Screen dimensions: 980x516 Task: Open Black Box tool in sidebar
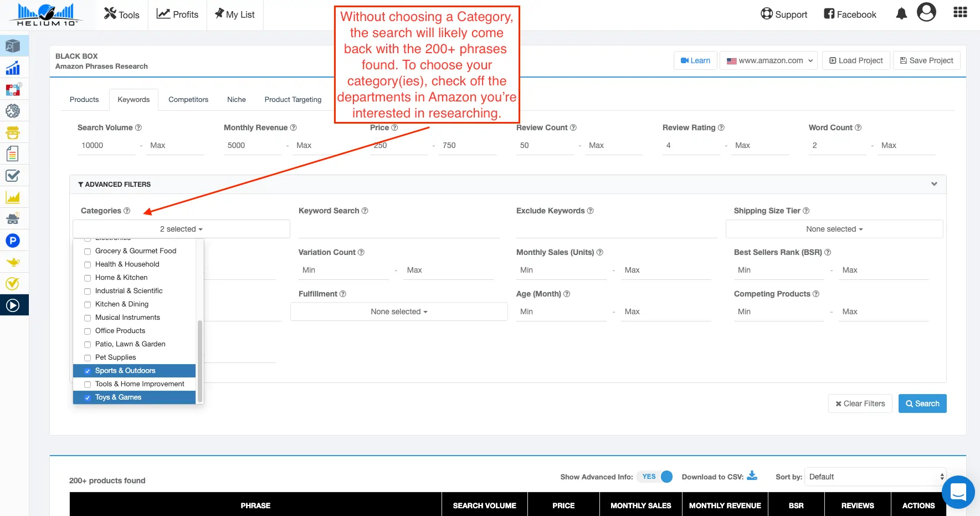[13, 47]
